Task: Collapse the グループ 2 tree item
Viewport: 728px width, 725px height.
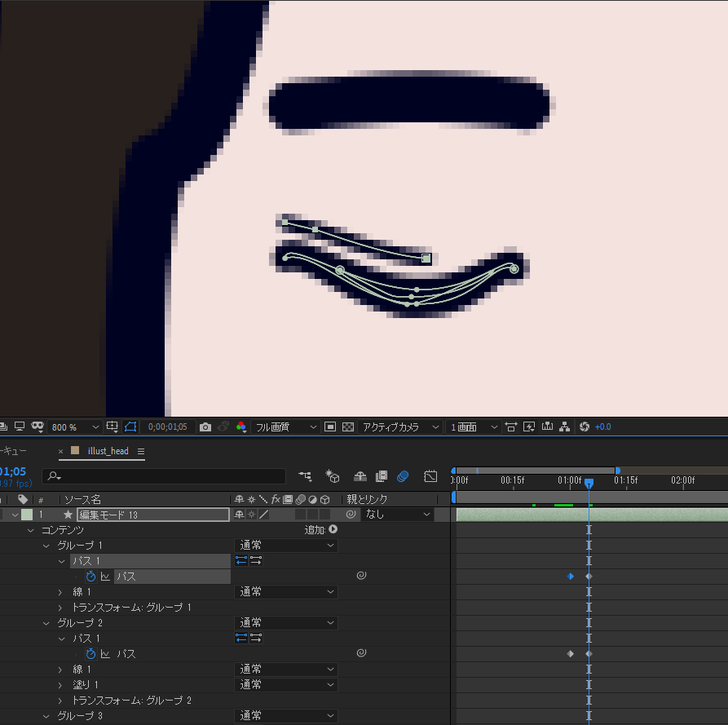Action: pyautogui.click(x=46, y=623)
